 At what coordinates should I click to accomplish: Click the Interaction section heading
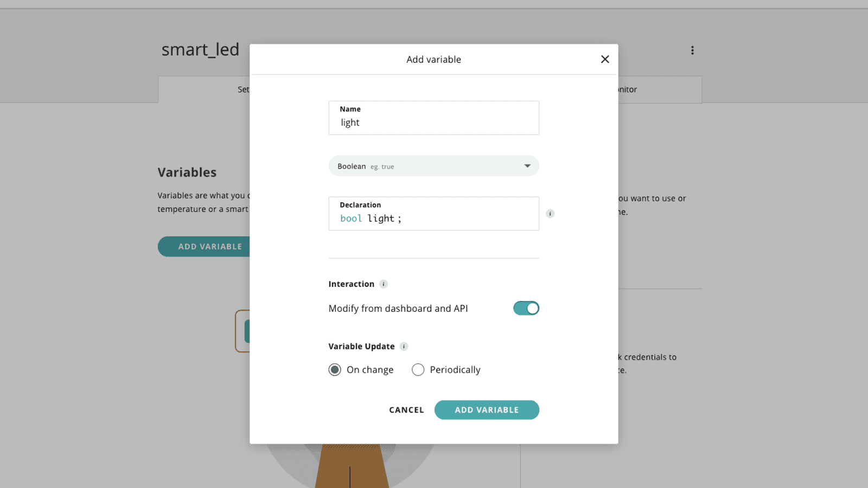pos(352,284)
